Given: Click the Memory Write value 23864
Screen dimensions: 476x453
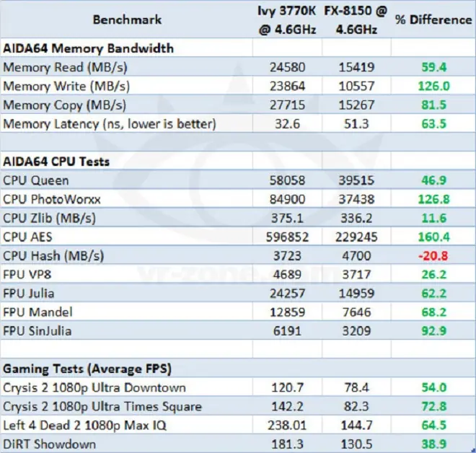Looking at the screenshot, I should tap(287, 87).
